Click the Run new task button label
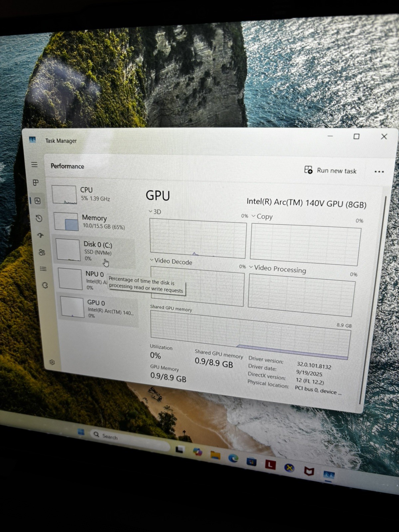The width and height of the screenshot is (399, 532). [x=336, y=171]
